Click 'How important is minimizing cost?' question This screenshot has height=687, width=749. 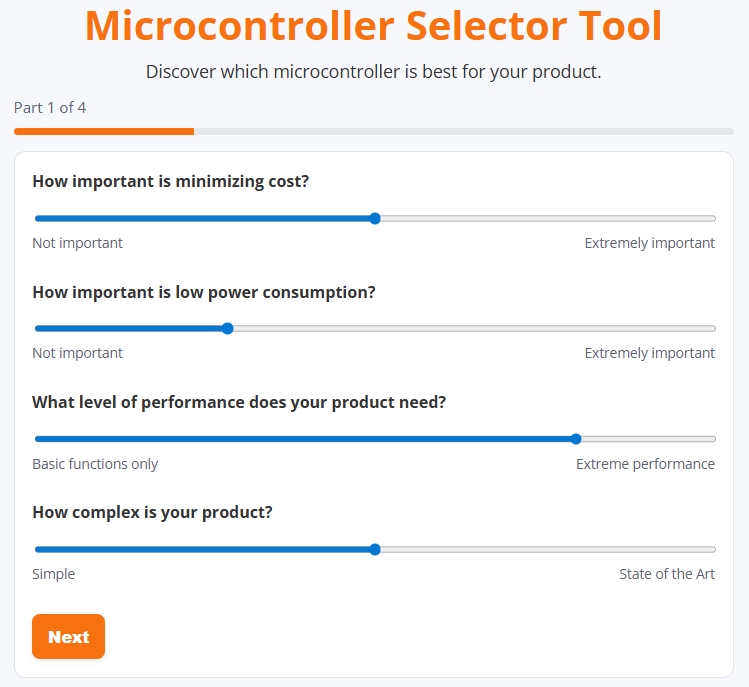click(170, 182)
